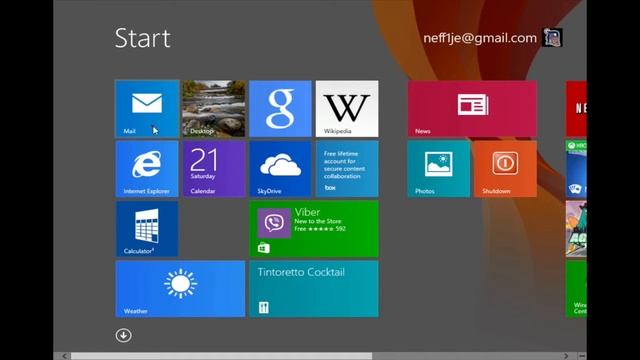Click the scrollbar zoom-out minus button
The image size is (640, 360).
[582, 356]
